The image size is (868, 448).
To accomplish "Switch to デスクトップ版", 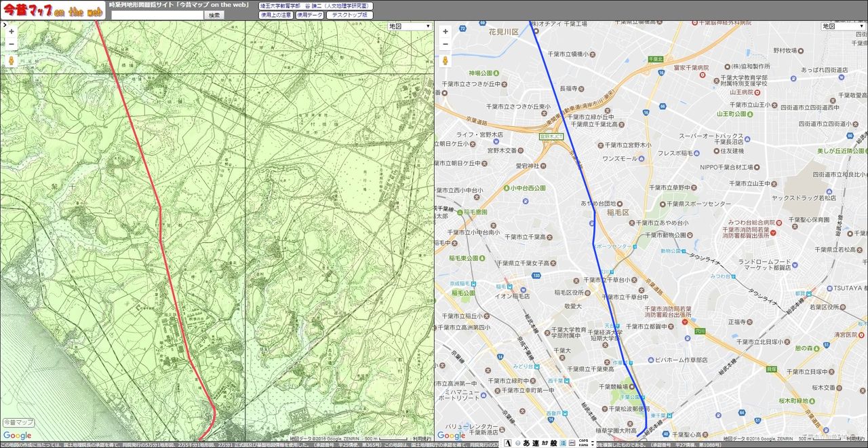I will [x=350, y=15].
